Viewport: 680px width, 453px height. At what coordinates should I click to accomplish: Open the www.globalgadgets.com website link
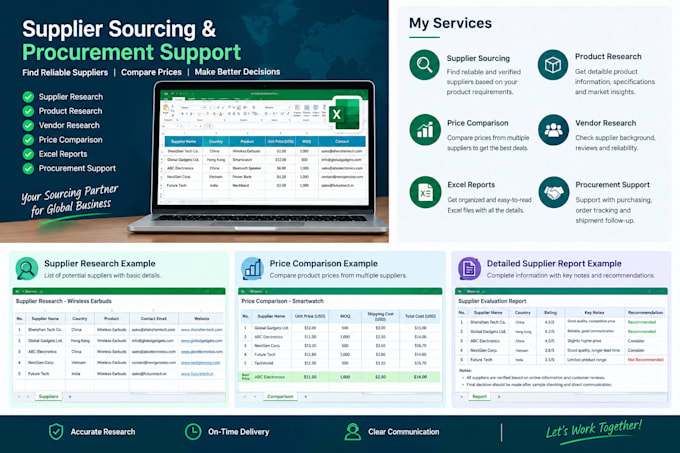tap(202, 341)
